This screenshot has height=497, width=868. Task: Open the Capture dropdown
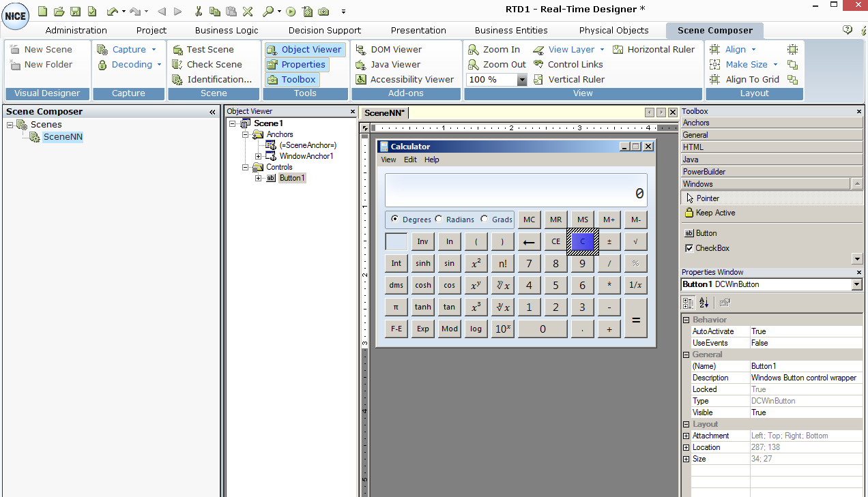coord(154,50)
